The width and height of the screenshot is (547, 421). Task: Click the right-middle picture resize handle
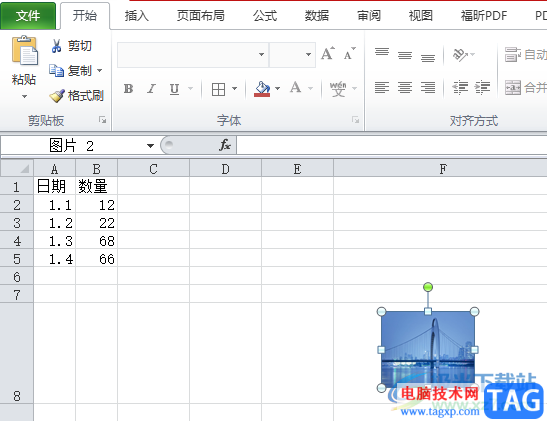[x=474, y=349]
